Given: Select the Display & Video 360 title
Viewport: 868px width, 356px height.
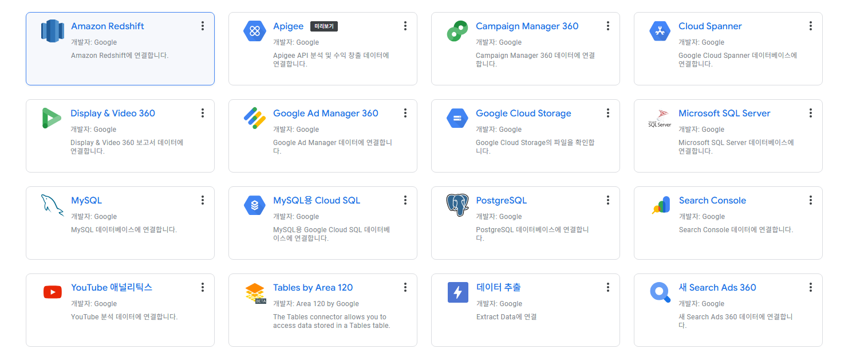Looking at the screenshot, I should point(113,114).
